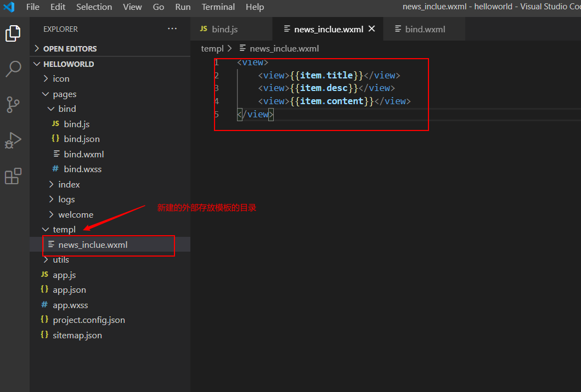Click braces icon of sitemap.json
The height and width of the screenshot is (392, 581).
click(x=44, y=334)
